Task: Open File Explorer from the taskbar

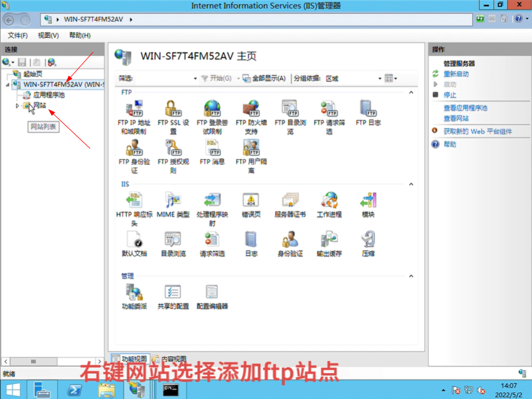Action: pos(107,390)
